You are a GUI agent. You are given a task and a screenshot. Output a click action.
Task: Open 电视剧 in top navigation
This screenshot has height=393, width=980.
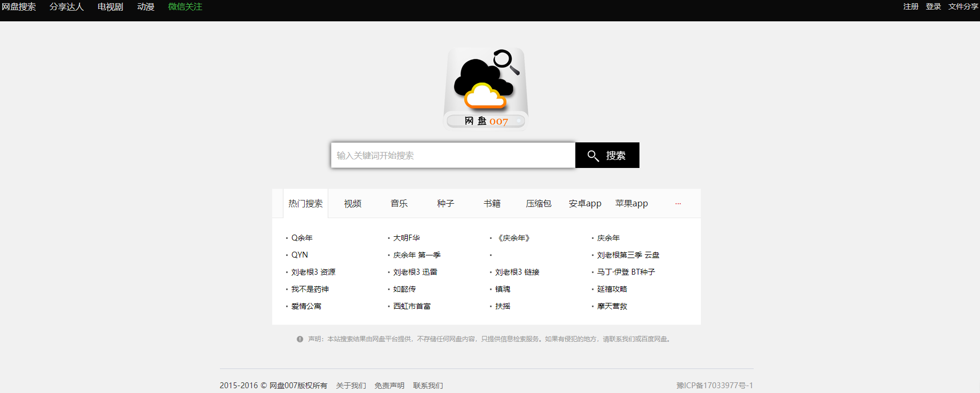(x=110, y=7)
